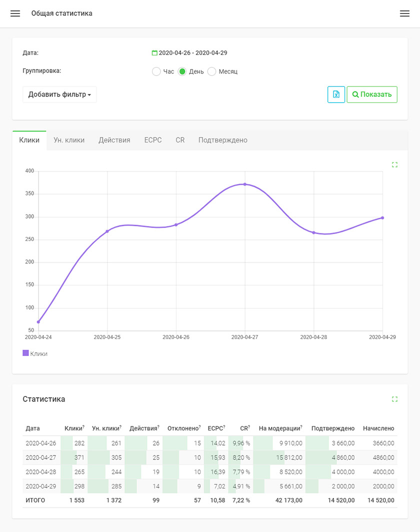The width and height of the screenshot is (420, 532).
Task: Expand the Статистика table to fullscreen
Action: tap(394, 399)
